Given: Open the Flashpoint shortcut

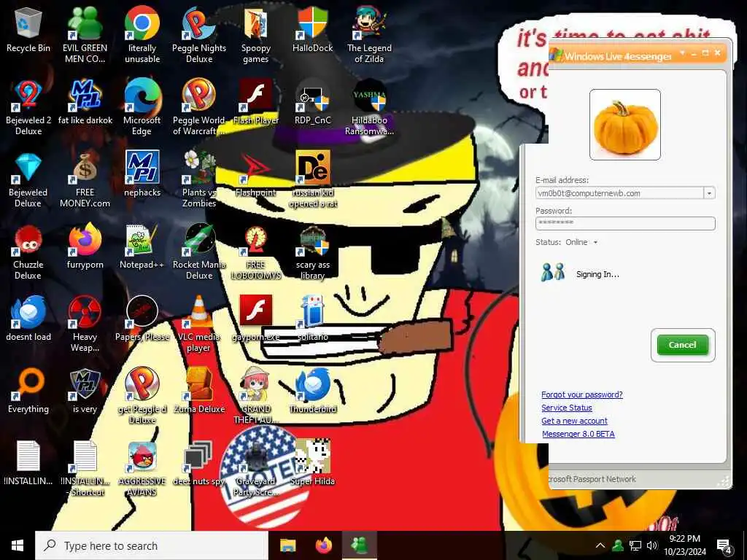Looking at the screenshot, I should pyautogui.click(x=256, y=174).
